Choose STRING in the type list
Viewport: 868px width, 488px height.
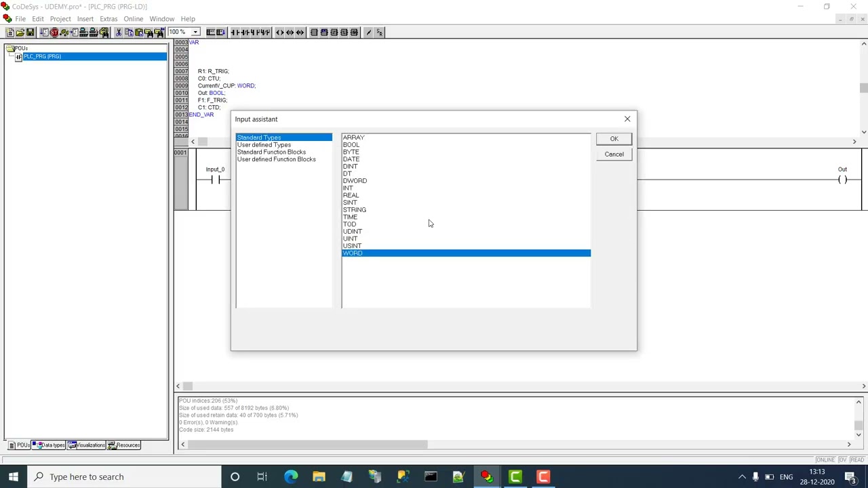354,210
